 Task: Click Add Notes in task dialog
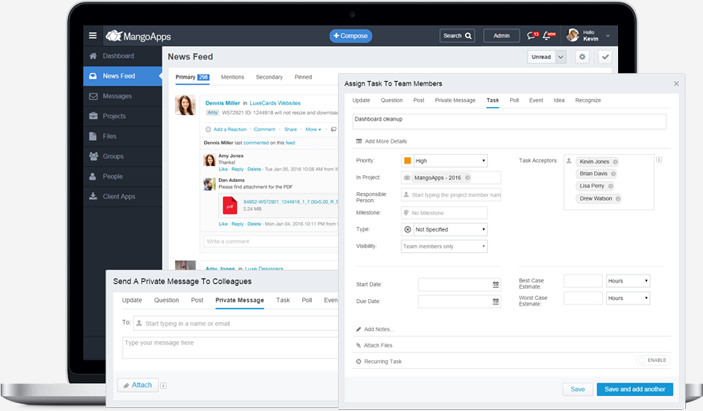[x=375, y=329]
